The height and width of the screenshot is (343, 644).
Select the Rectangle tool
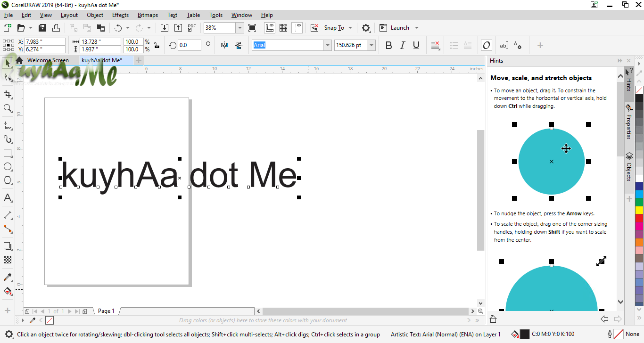[x=8, y=153]
